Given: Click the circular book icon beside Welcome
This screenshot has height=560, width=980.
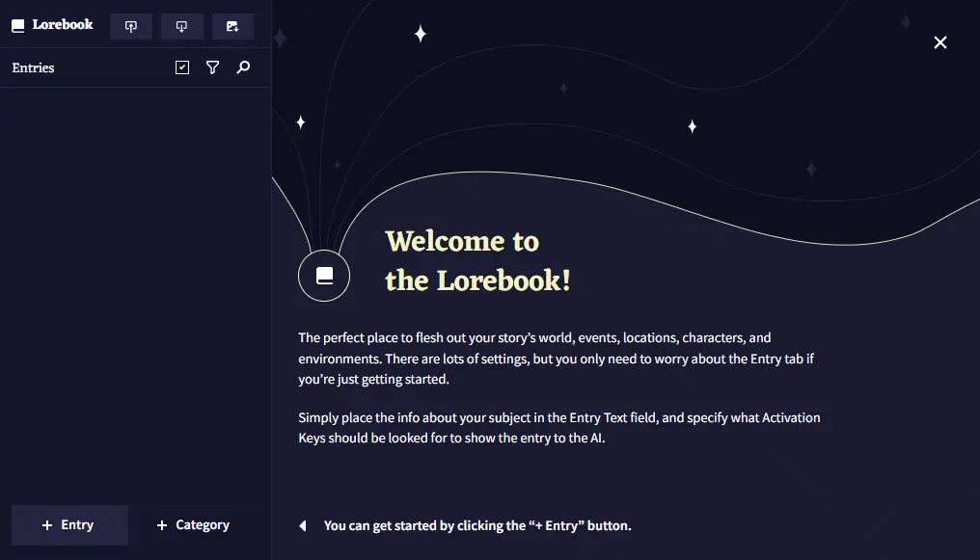Looking at the screenshot, I should (324, 276).
